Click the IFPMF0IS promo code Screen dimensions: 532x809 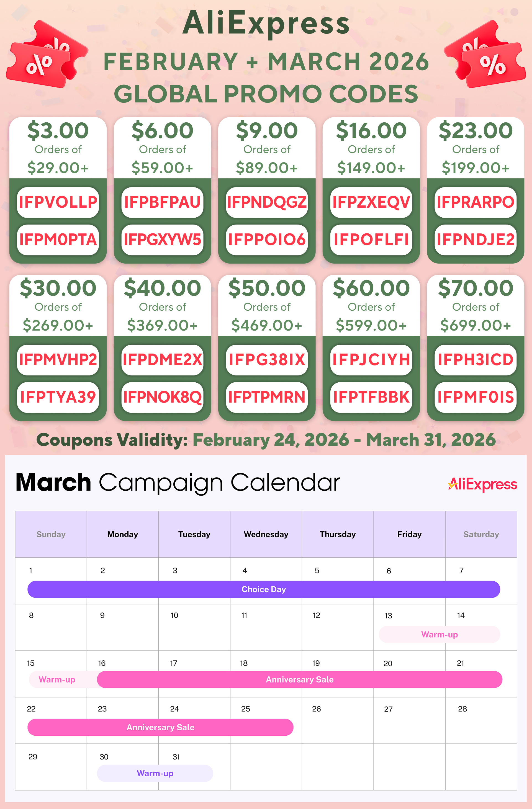click(x=475, y=397)
